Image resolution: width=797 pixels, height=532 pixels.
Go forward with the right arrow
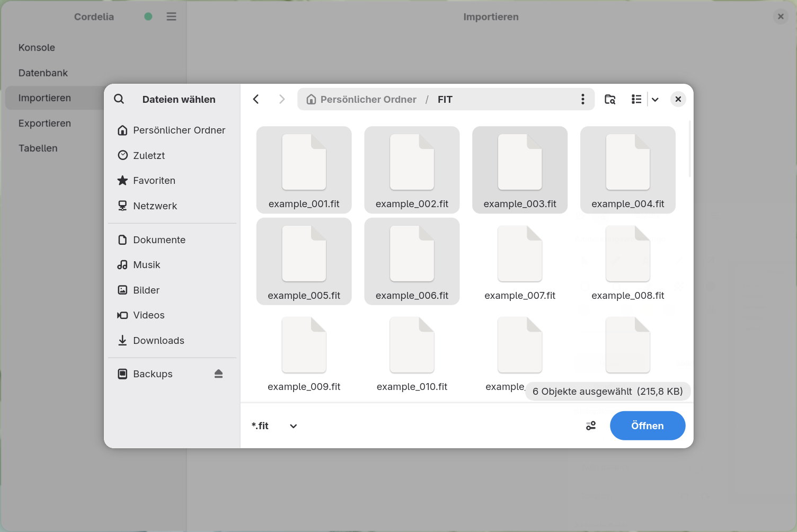coord(282,99)
